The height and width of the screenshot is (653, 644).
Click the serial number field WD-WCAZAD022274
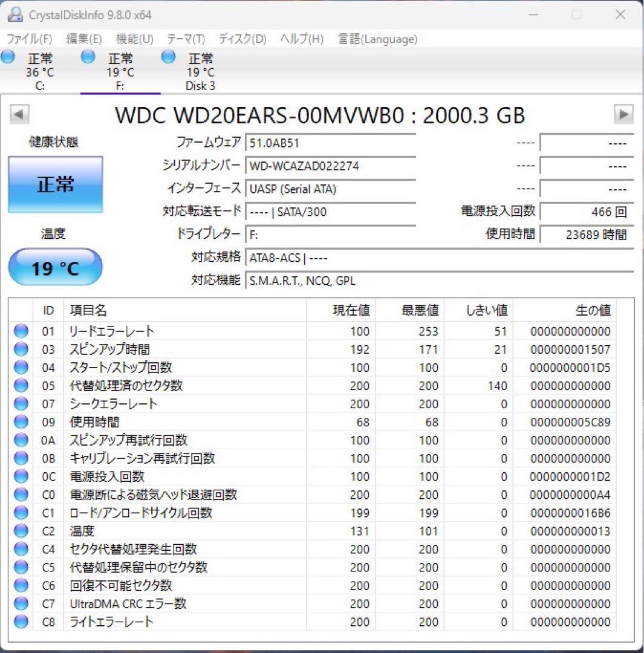point(331,166)
